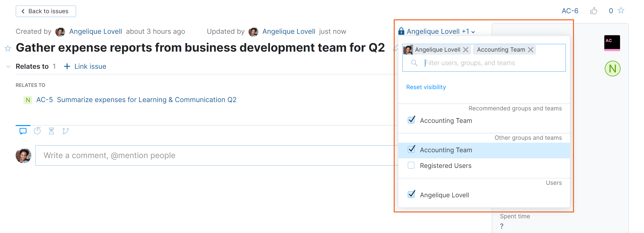Remove the Accounting Team chip

coord(530,49)
